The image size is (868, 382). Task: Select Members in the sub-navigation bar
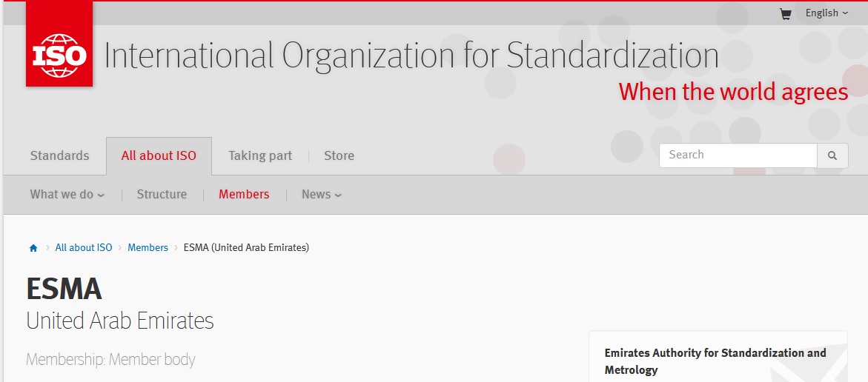tap(244, 195)
